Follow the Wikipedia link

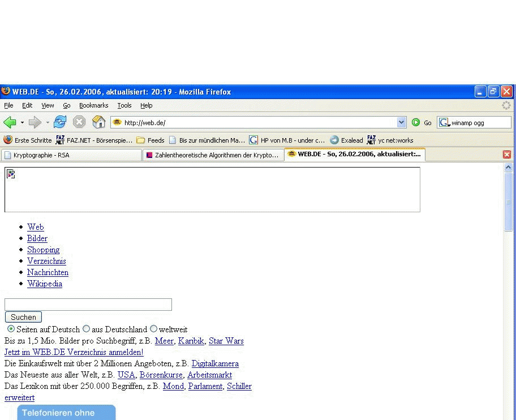45,284
